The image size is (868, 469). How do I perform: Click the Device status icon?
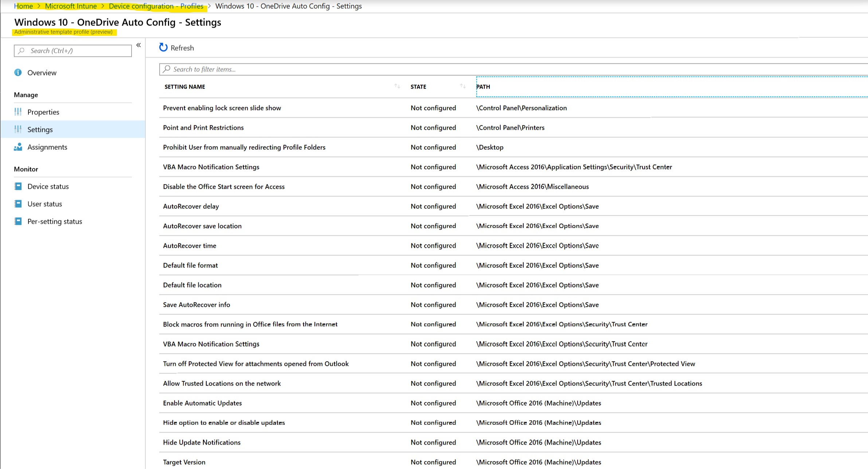[18, 186]
